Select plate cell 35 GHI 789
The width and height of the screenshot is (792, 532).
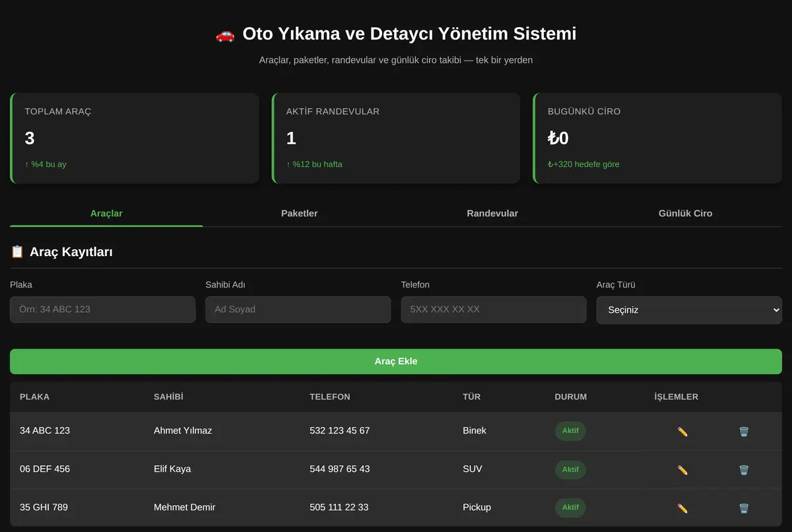coord(44,507)
